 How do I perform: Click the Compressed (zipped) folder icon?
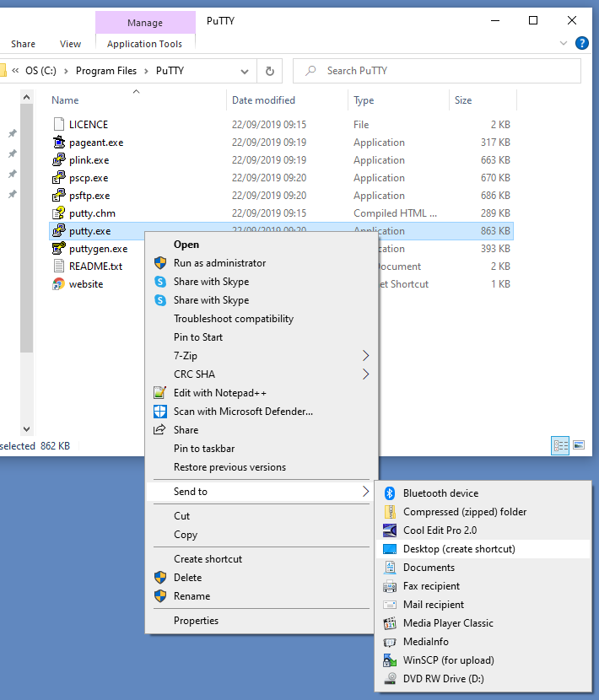tap(390, 512)
